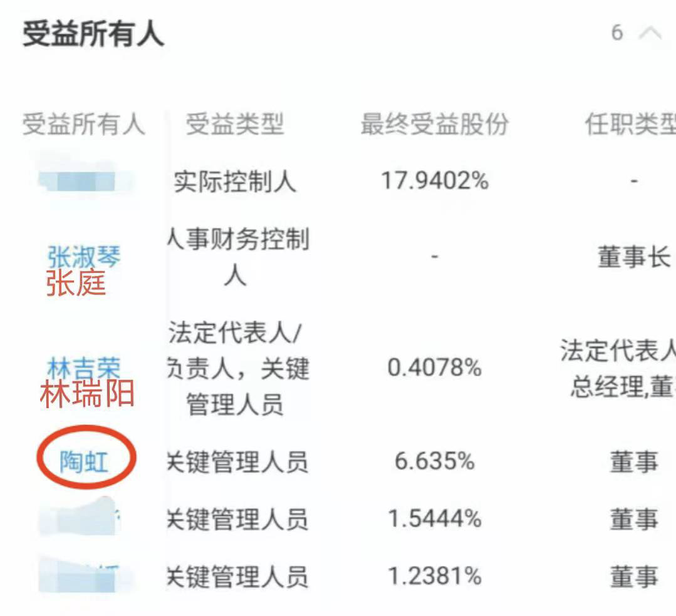This screenshot has height=616, width=676.
Task: Click the 17.9402% share value
Action: (x=435, y=180)
